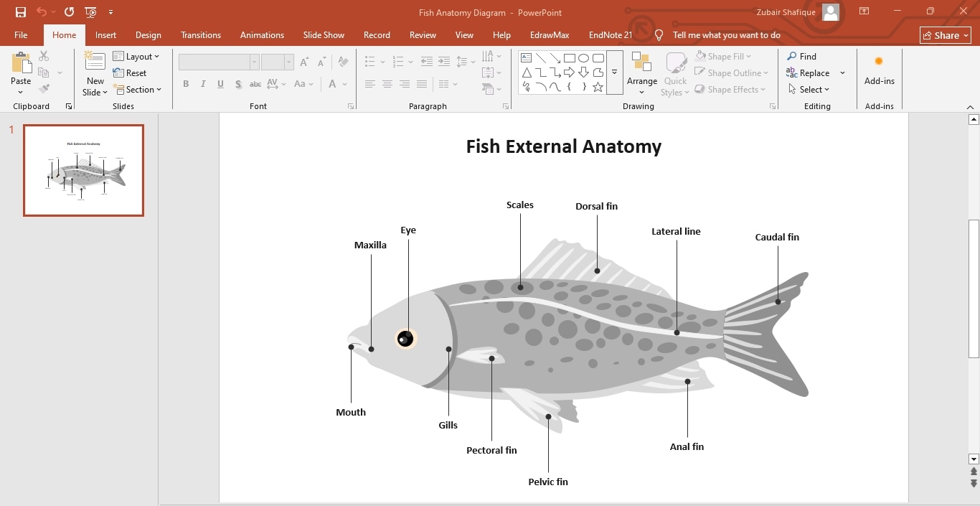Open the EndNote 21 ribbon tab
The width and height of the screenshot is (980, 506).
(611, 34)
